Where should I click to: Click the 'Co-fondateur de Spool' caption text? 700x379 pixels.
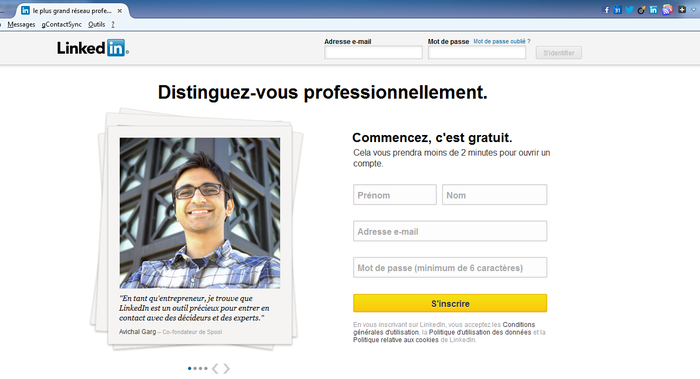point(192,332)
